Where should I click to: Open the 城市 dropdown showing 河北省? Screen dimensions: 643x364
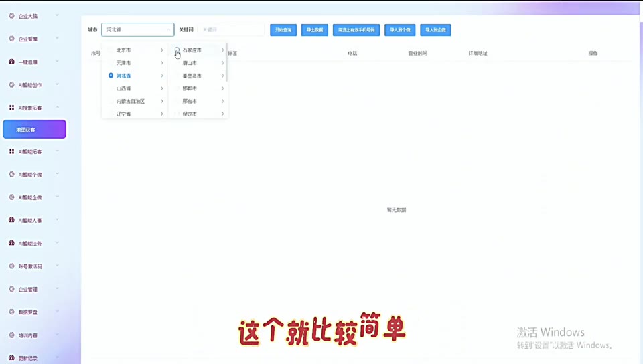pos(138,30)
